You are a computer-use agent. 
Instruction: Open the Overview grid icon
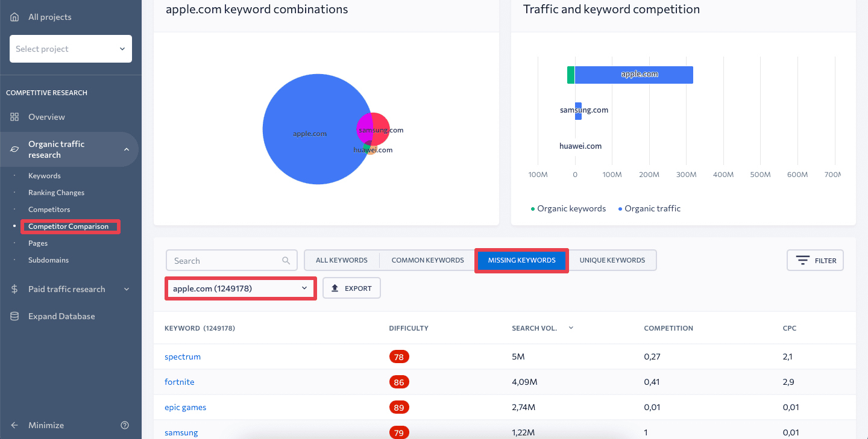coord(14,117)
